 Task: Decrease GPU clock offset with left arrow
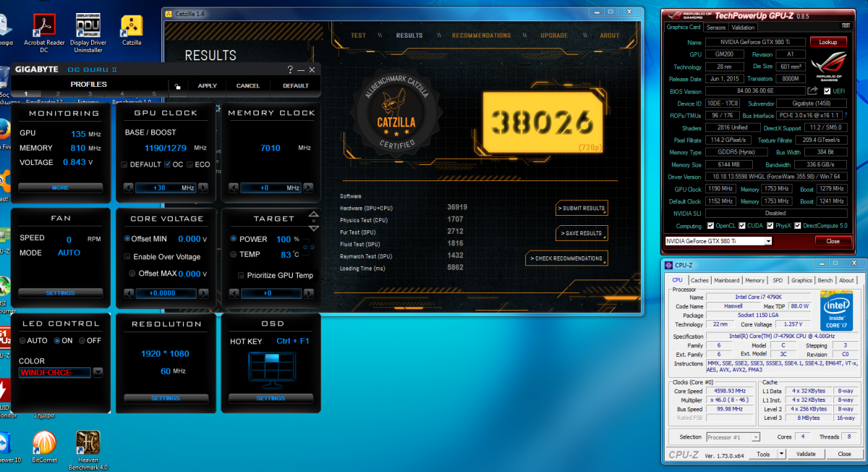tap(128, 188)
